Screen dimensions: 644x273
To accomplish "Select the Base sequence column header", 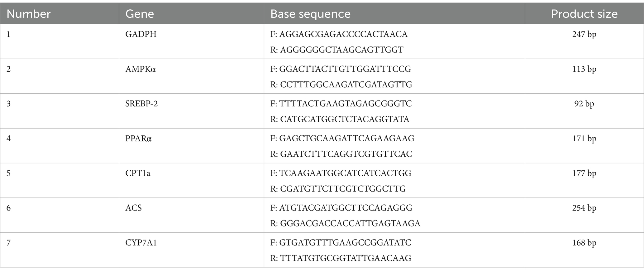I will coord(310,14).
